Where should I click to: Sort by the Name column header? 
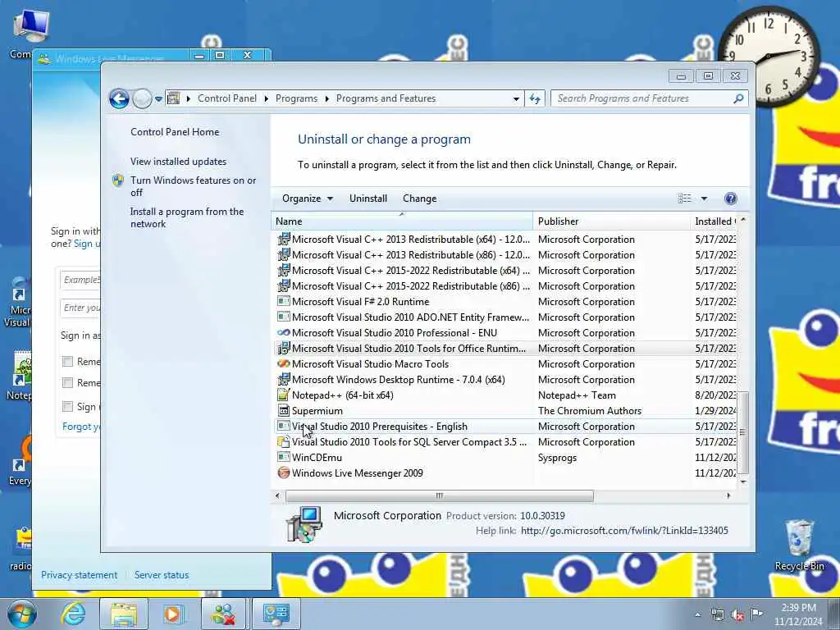[402, 221]
